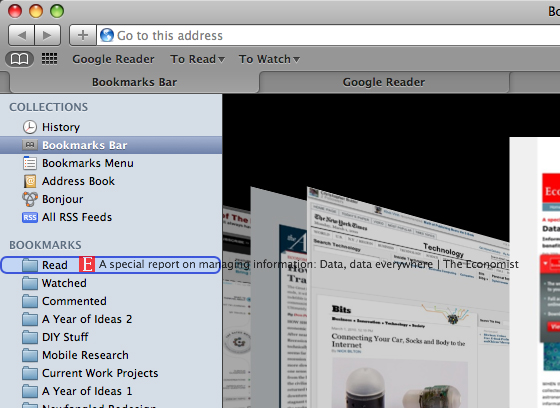
Task: Select Address Book collection icon
Action: pyautogui.click(x=30, y=181)
